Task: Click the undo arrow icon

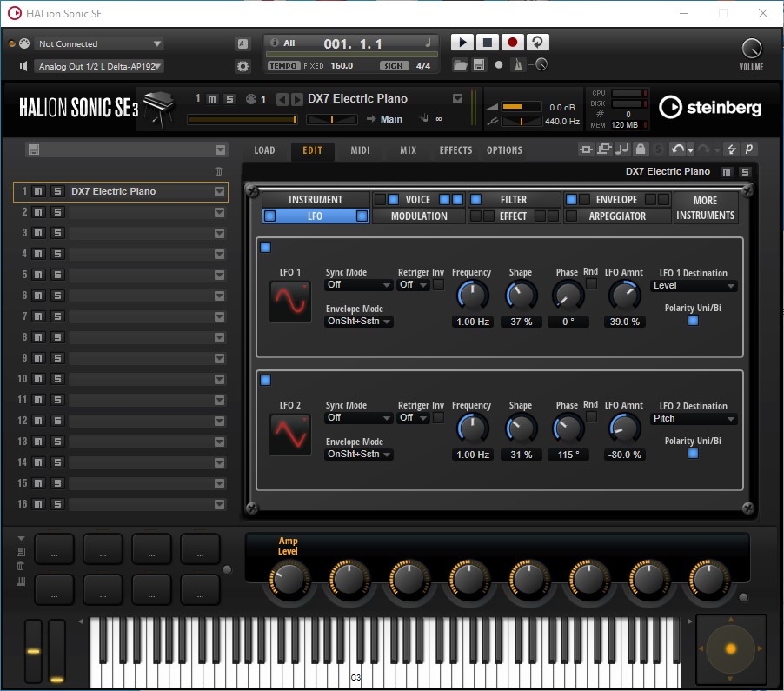Action: click(x=677, y=149)
